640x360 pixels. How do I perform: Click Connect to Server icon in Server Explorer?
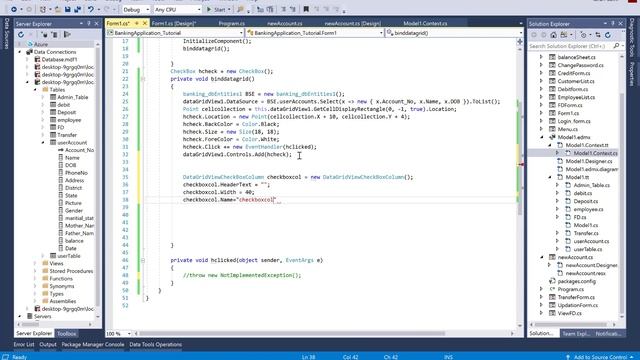coord(54,35)
